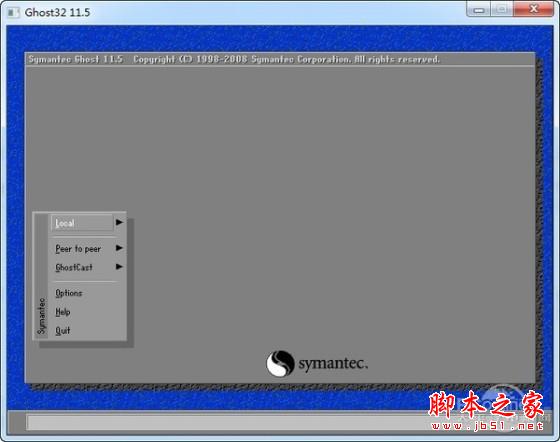The width and height of the screenshot is (560, 442).
Task: Click the www.jb51.net watermark link
Action: (488, 426)
